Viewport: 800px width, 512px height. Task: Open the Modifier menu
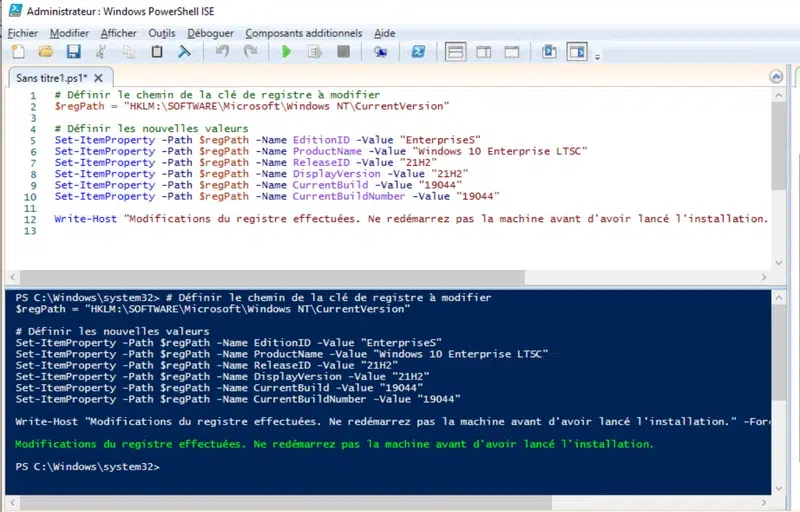point(69,33)
